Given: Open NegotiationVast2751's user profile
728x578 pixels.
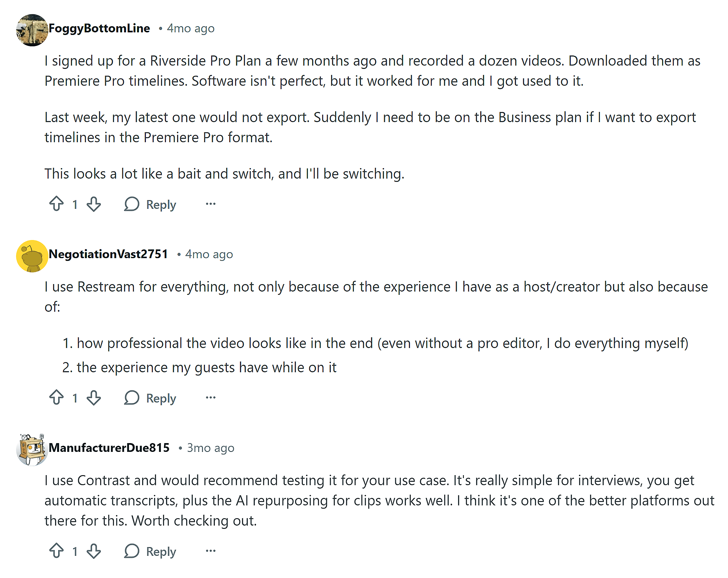Looking at the screenshot, I should tap(108, 254).
